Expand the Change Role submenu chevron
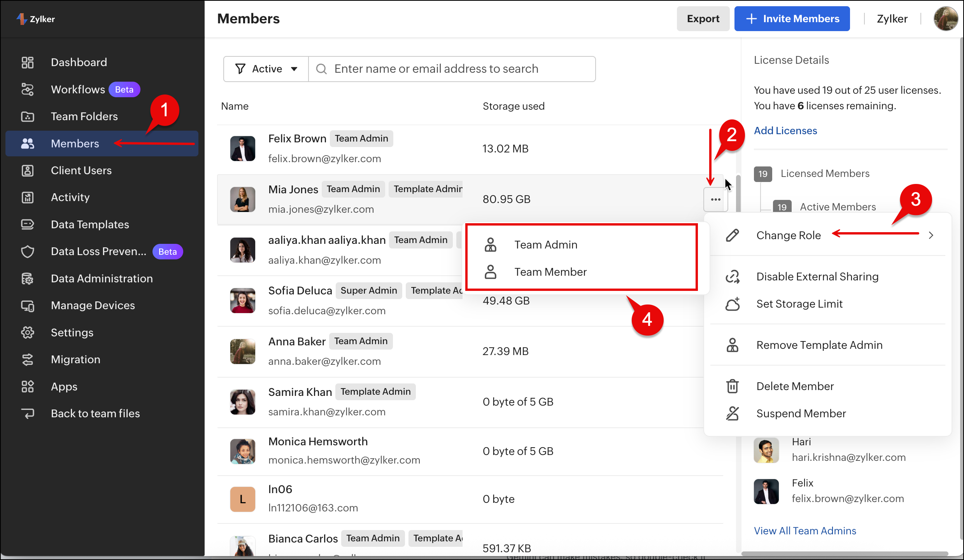The height and width of the screenshot is (560, 964). [x=931, y=235]
